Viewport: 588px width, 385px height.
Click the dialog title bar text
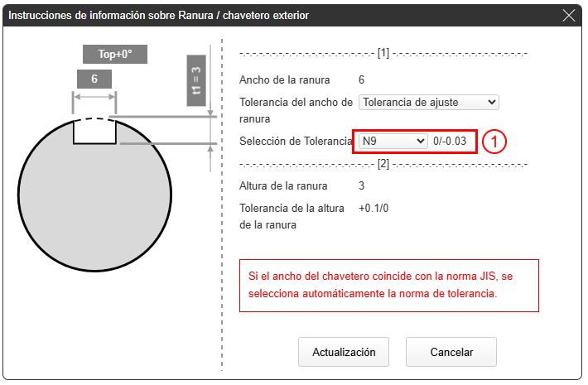tap(158, 16)
